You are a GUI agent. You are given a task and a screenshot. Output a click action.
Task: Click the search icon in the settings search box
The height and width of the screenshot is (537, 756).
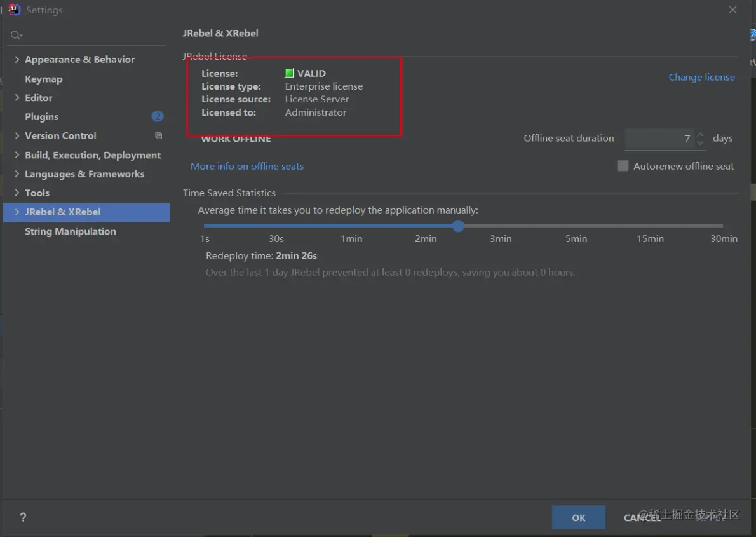16,35
